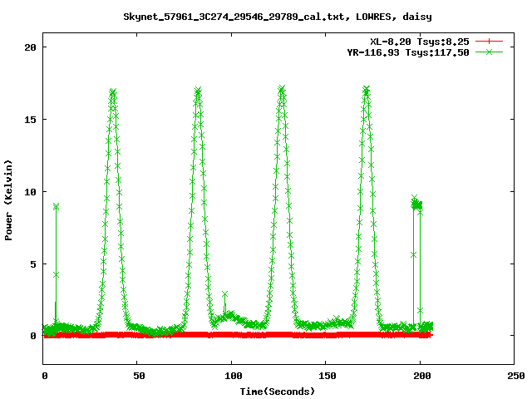The image size is (532, 399).
Task: Click the x-axis tick label 150
Action: pos(328,376)
